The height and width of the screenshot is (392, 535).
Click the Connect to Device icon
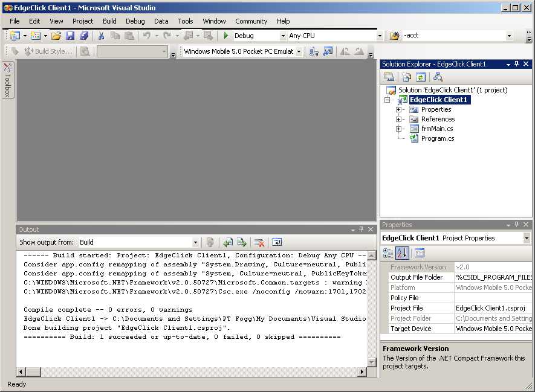pos(314,51)
